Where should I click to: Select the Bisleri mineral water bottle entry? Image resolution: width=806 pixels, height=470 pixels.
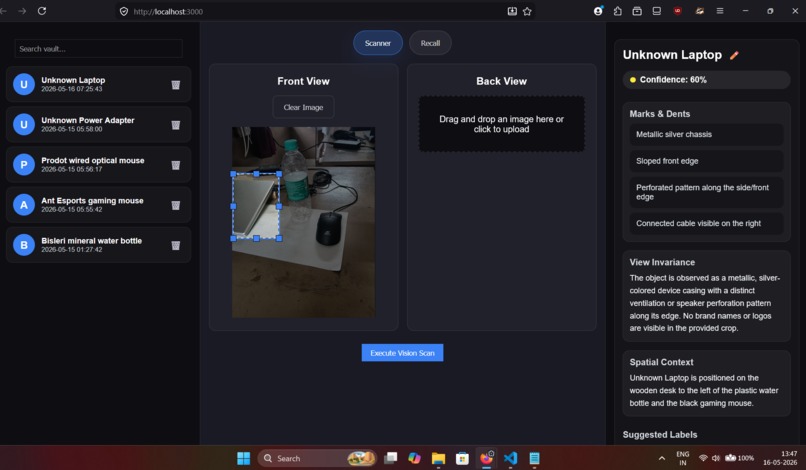[98, 245]
